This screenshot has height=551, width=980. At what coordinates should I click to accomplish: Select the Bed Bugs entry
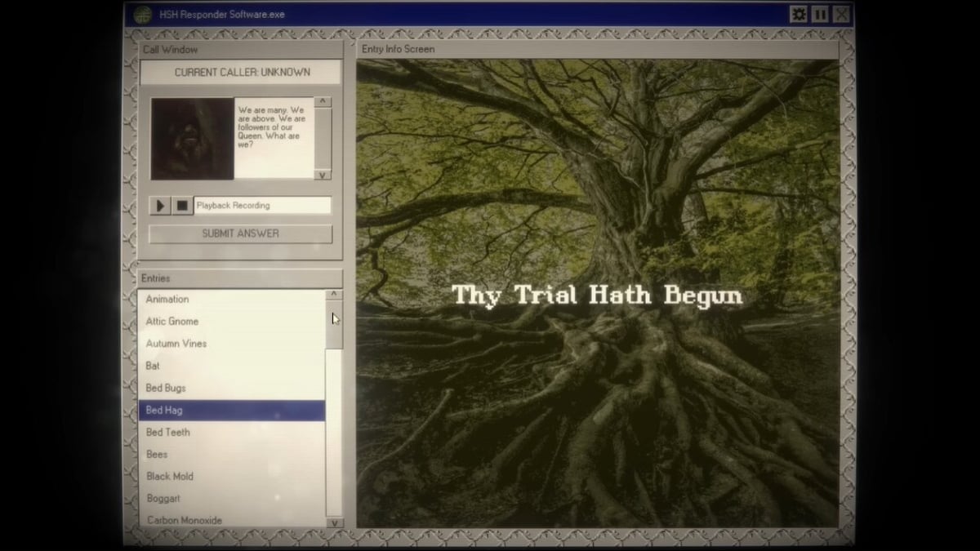[x=232, y=388]
